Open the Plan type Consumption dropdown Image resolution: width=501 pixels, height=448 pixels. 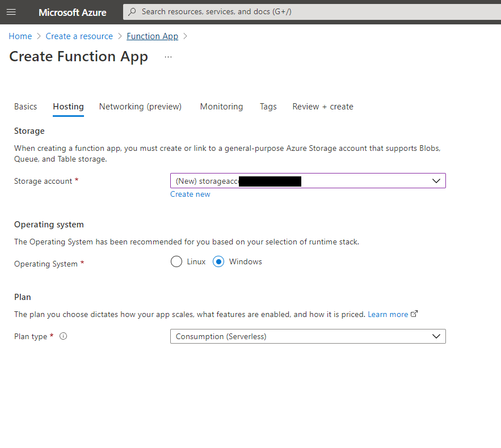[x=308, y=336]
